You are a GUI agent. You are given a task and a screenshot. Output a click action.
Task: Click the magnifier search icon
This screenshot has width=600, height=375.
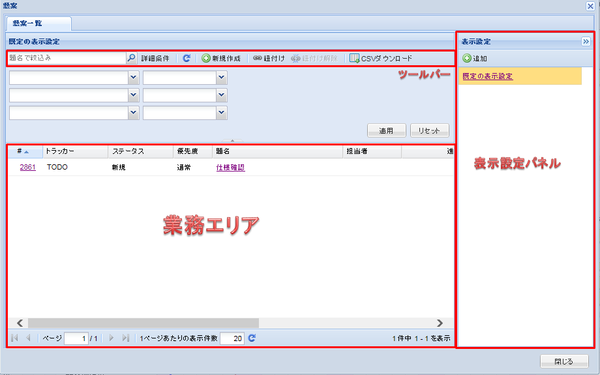(131, 58)
